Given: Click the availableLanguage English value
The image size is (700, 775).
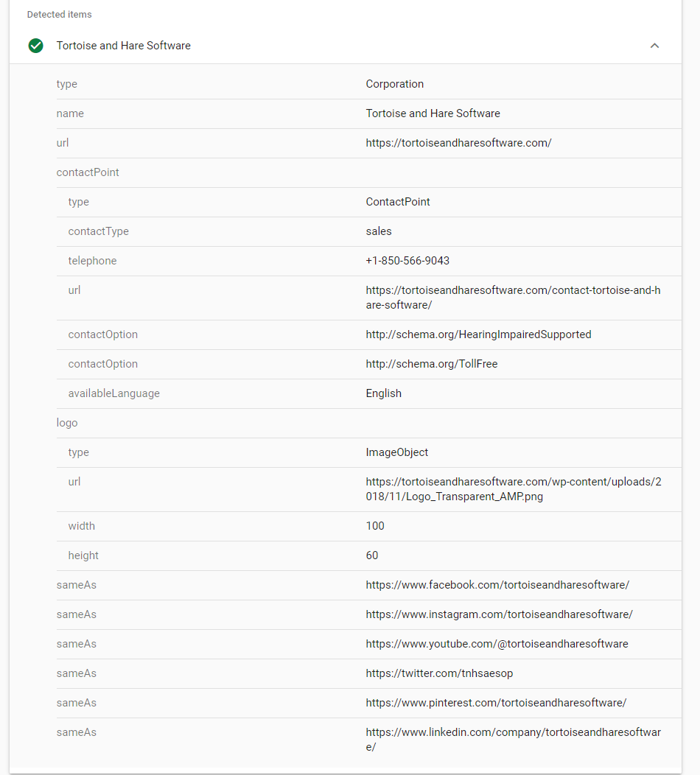Looking at the screenshot, I should 383,393.
